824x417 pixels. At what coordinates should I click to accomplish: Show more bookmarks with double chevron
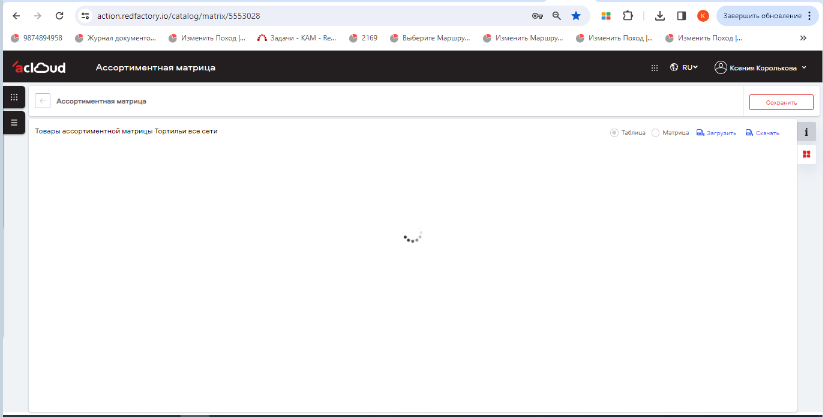pyautogui.click(x=803, y=38)
